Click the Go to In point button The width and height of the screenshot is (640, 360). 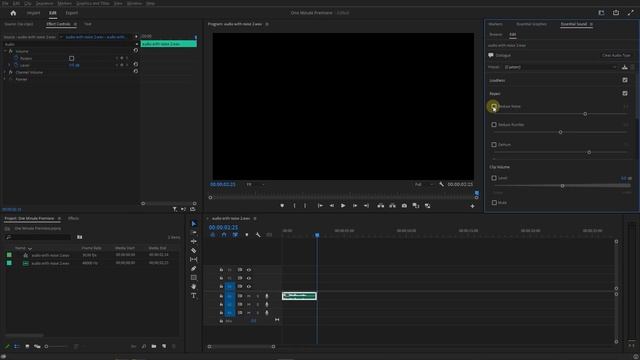click(x=320, y=206)
